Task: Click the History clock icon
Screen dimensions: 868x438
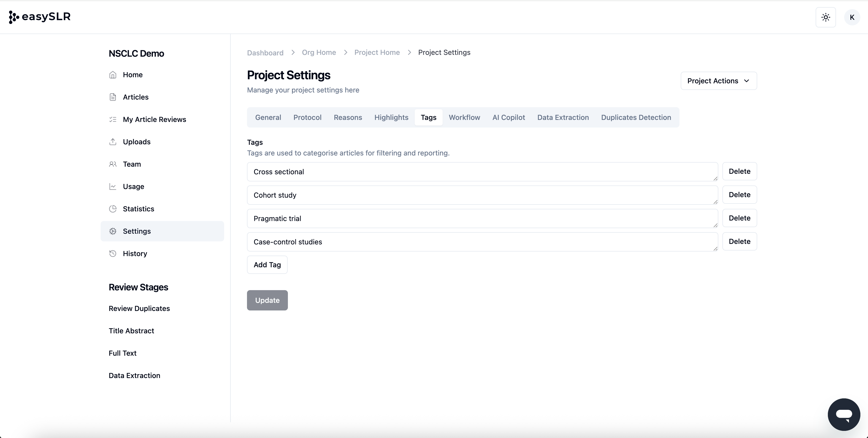Action: pos(113,253)
